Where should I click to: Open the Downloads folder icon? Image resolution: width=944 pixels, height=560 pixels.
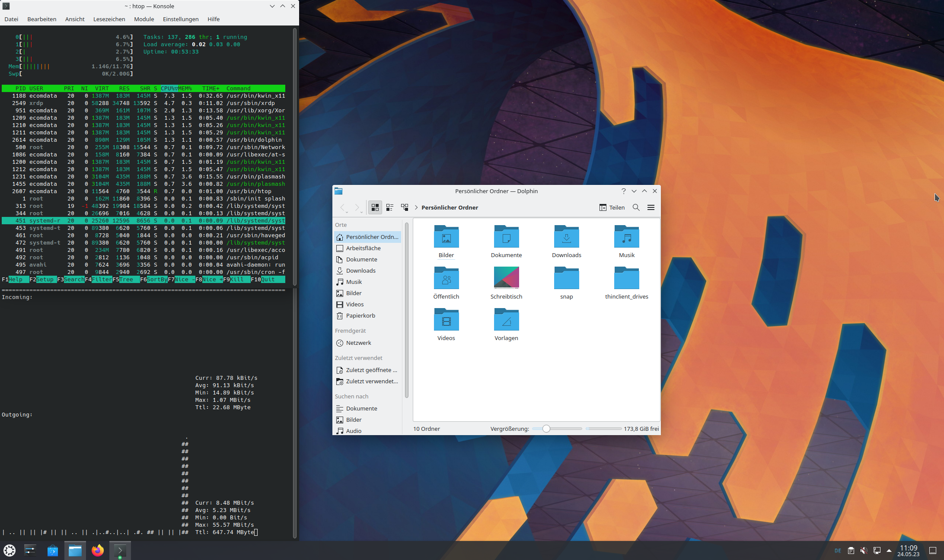[x=566, y=237]
